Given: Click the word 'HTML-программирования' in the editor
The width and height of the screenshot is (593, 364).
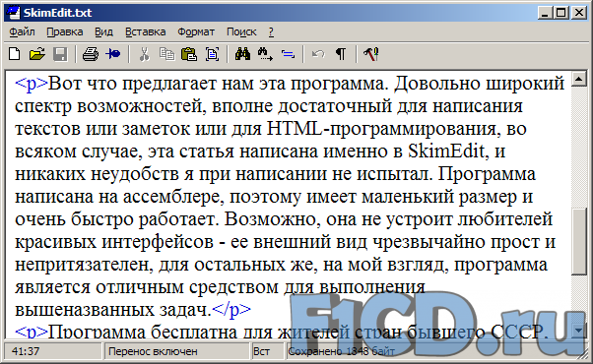Looking at the screenshot, I should click(x=381, y=129).
